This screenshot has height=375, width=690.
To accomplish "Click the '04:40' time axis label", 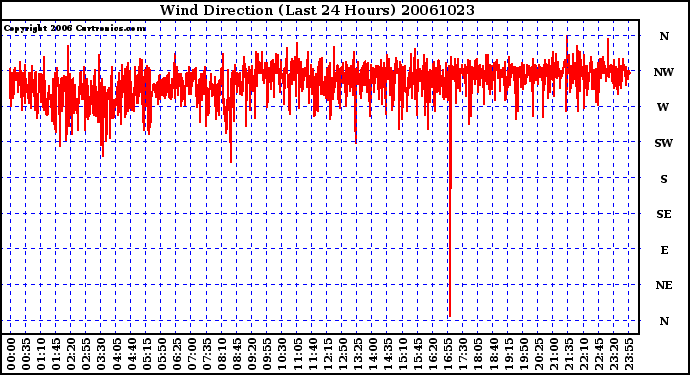I will pyautogui.click(x=132, y=354).
